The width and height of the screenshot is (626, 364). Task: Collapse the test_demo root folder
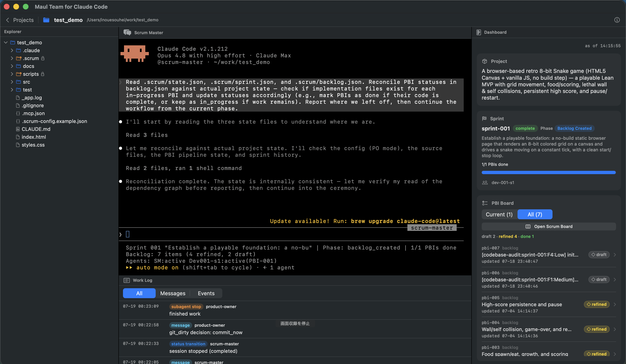click(6, 42)
